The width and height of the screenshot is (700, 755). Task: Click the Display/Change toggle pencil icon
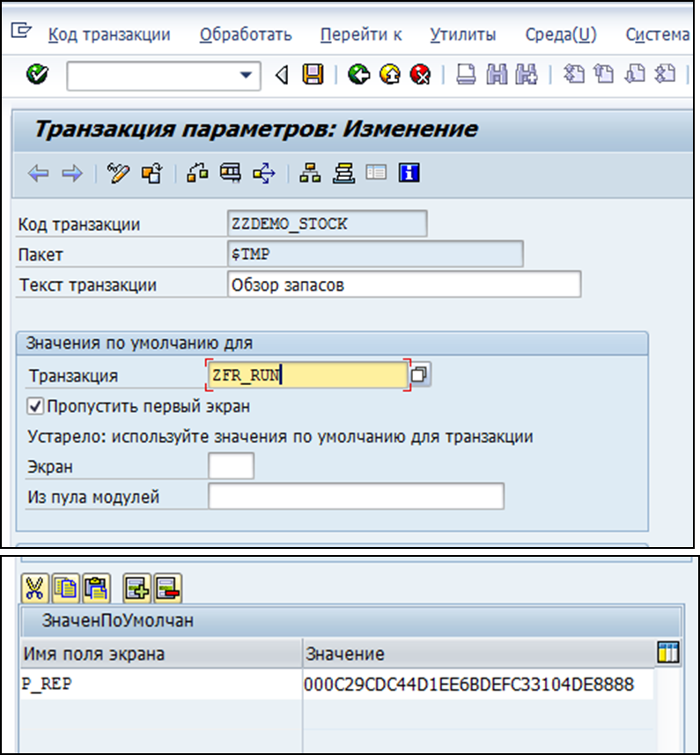tap(118, 174)
